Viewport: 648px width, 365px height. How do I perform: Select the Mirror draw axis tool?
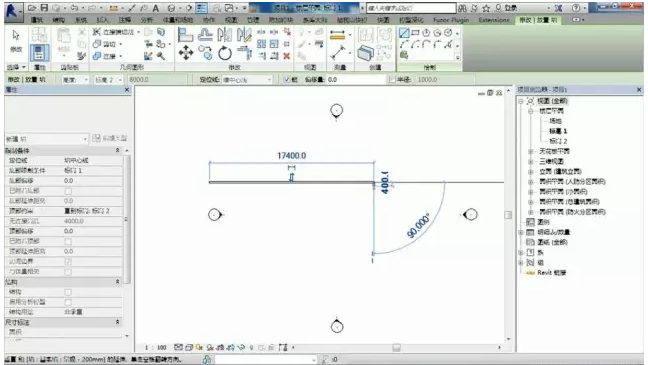(244, 35)
